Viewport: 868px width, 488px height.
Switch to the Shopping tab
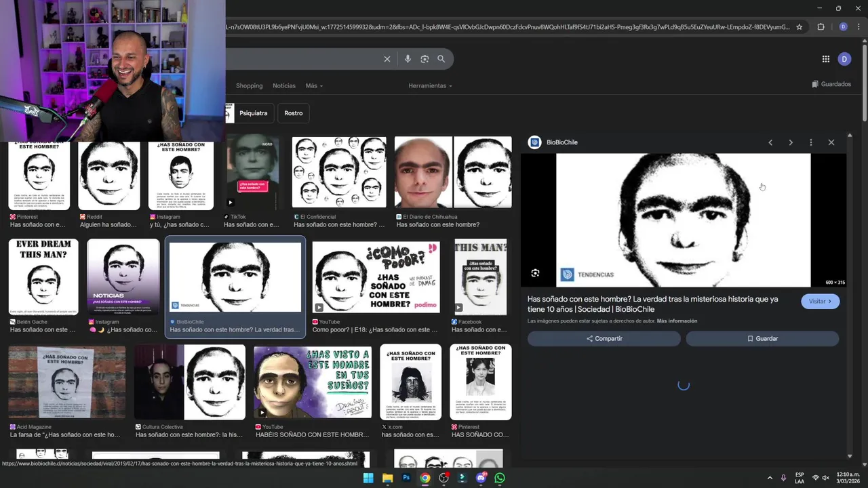tap(249, 86)
